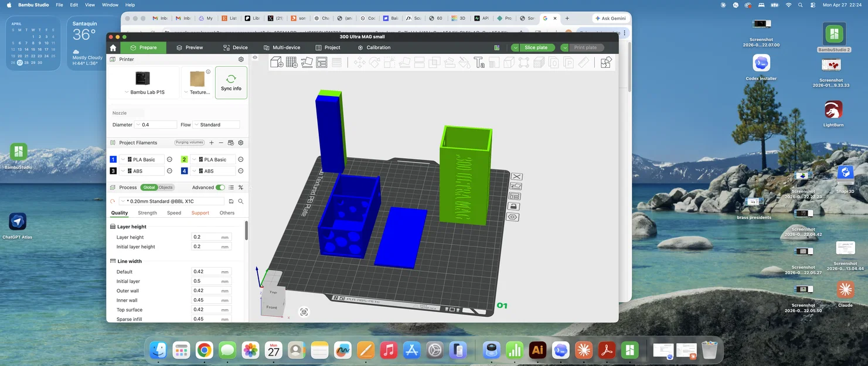Switch to the Preview tab
This screenshot has height=366, width=868.
(x=189, y=47)
